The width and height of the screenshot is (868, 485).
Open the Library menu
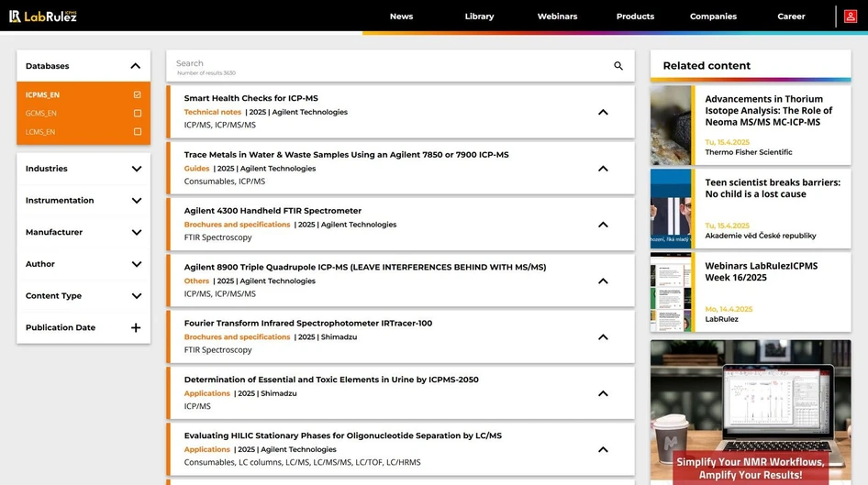coord(479,16)
